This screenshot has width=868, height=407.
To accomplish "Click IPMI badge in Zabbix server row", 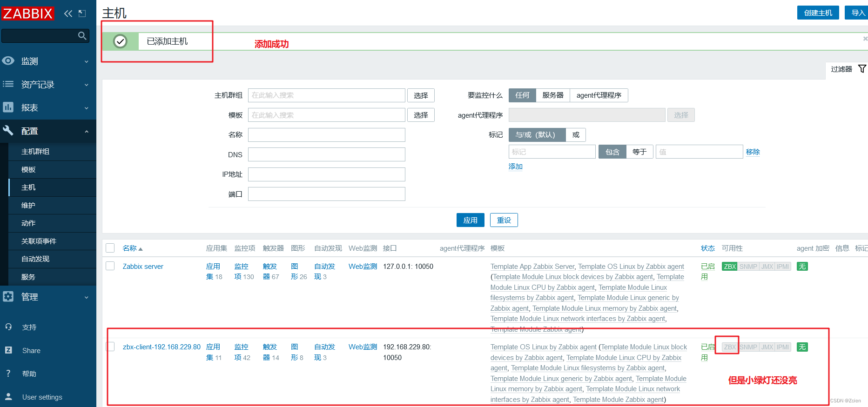I will click(x=783, y=267).
